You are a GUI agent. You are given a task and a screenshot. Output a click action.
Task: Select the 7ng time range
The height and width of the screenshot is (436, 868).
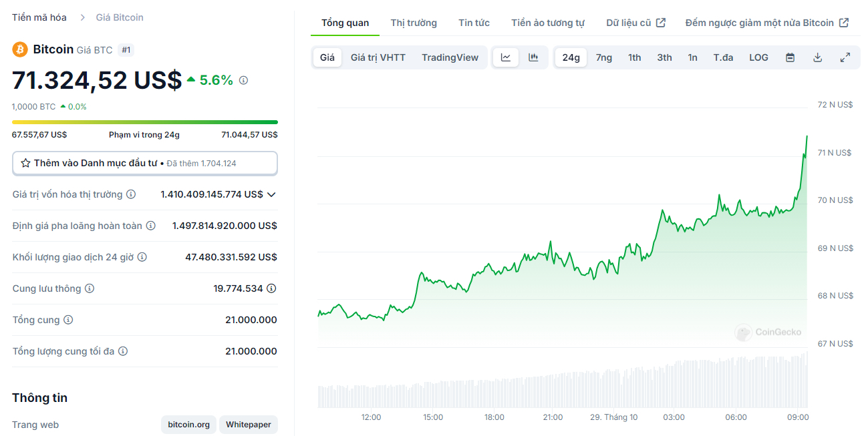point(604,57)
